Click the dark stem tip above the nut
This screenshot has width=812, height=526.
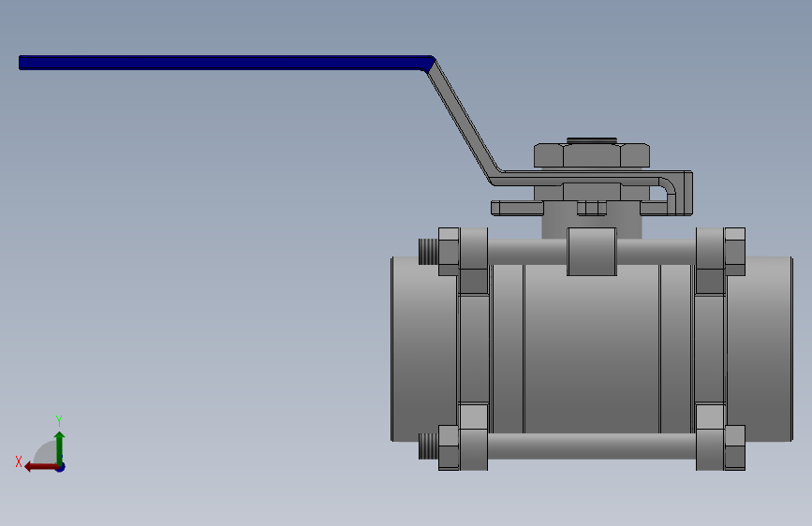pos(592,140)
